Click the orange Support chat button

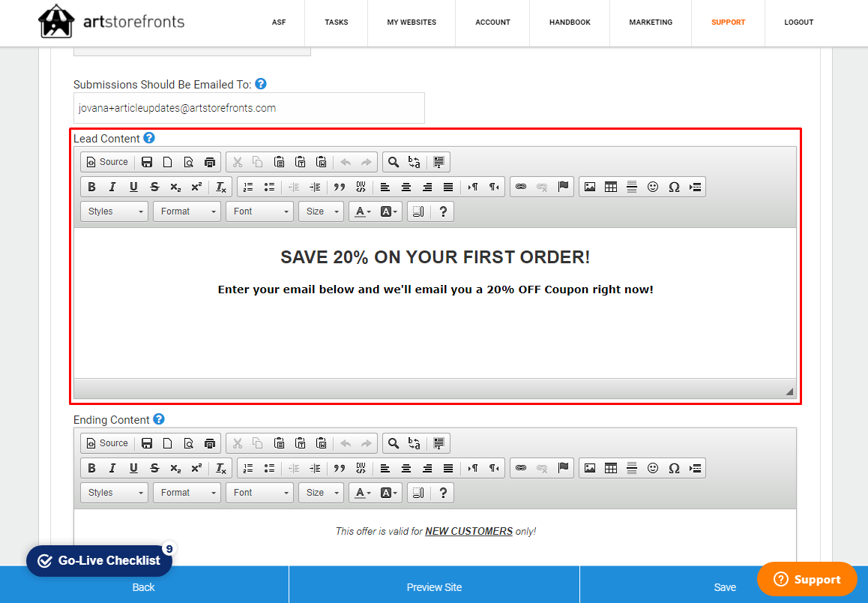pos(807,579)
